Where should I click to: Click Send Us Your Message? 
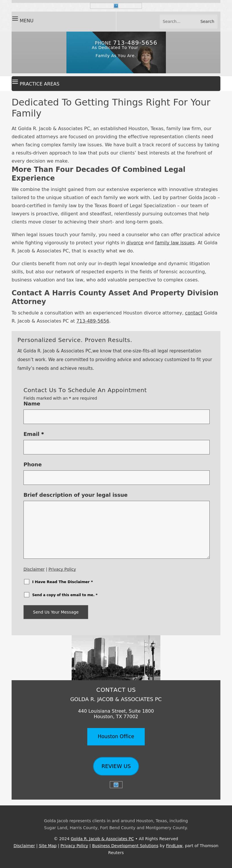(x=56, y=612)
